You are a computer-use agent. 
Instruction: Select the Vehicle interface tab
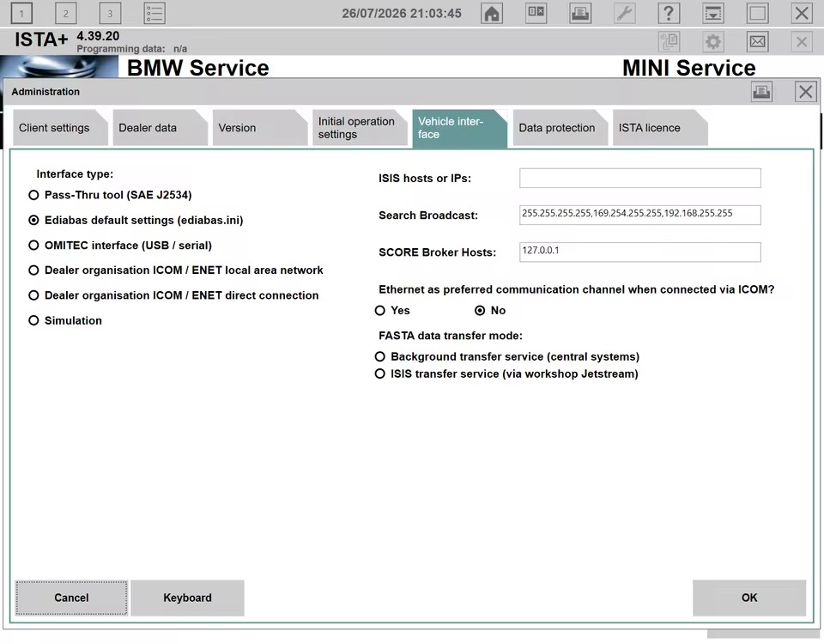(x=458, y=128)
